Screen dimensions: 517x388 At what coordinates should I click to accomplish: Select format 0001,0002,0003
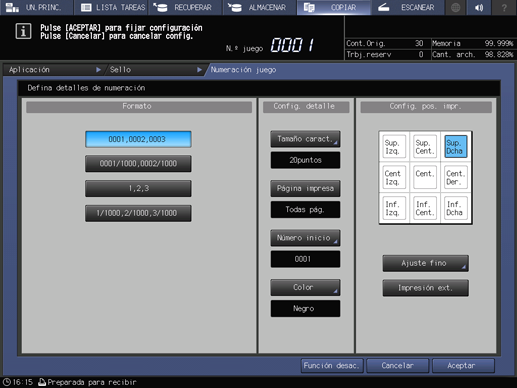point(138,139)
